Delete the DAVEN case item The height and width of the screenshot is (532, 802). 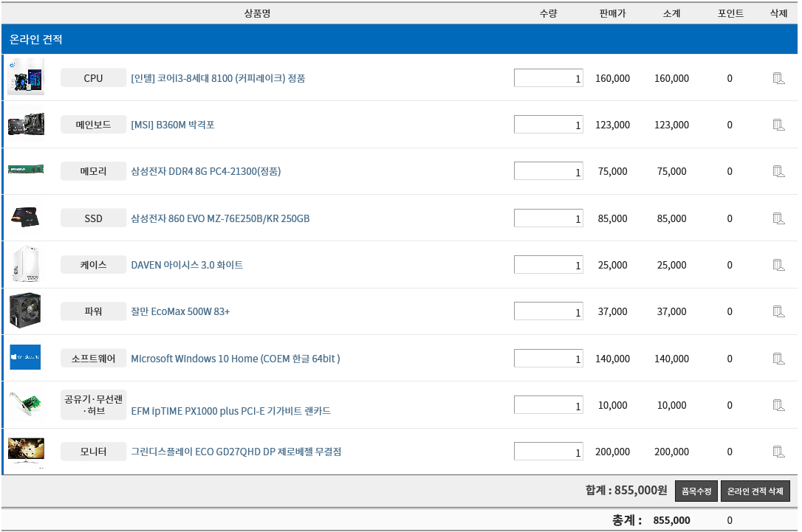tap(778, 265)
